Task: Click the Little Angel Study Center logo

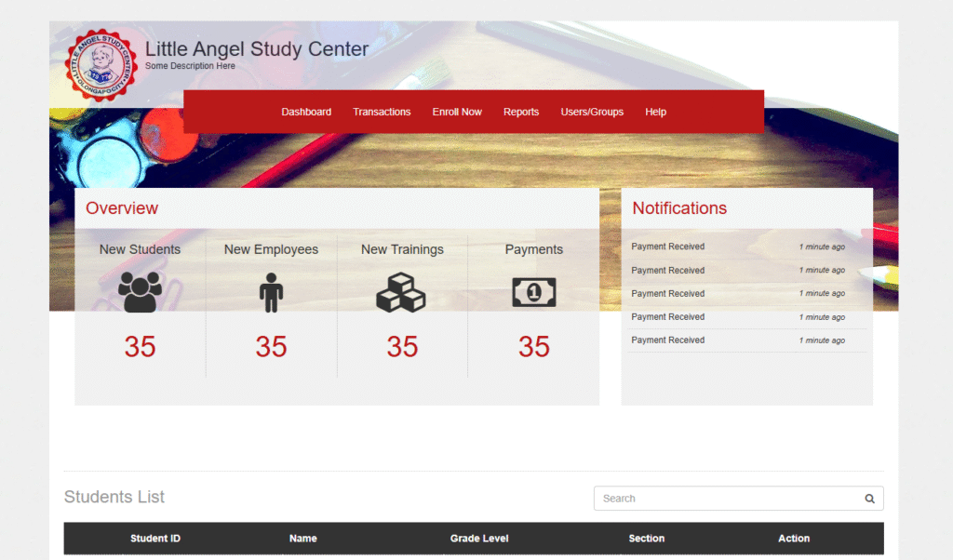Action: 101,65
